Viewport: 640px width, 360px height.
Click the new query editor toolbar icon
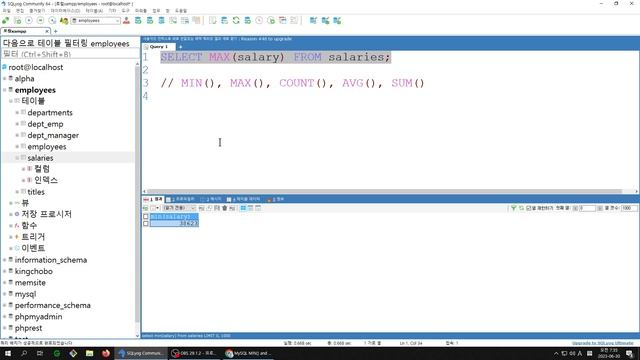click(18, 20)
